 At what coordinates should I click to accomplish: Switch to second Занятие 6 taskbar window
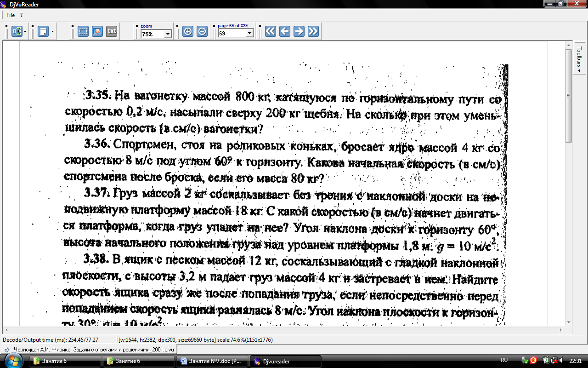pyautogui.click(x=138, y=361)
